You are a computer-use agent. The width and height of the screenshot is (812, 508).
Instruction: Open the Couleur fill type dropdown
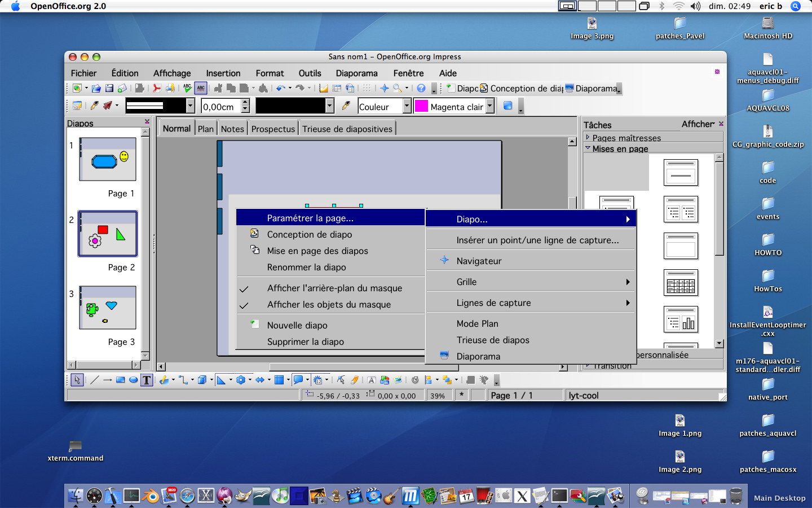[x=407, y=106]
